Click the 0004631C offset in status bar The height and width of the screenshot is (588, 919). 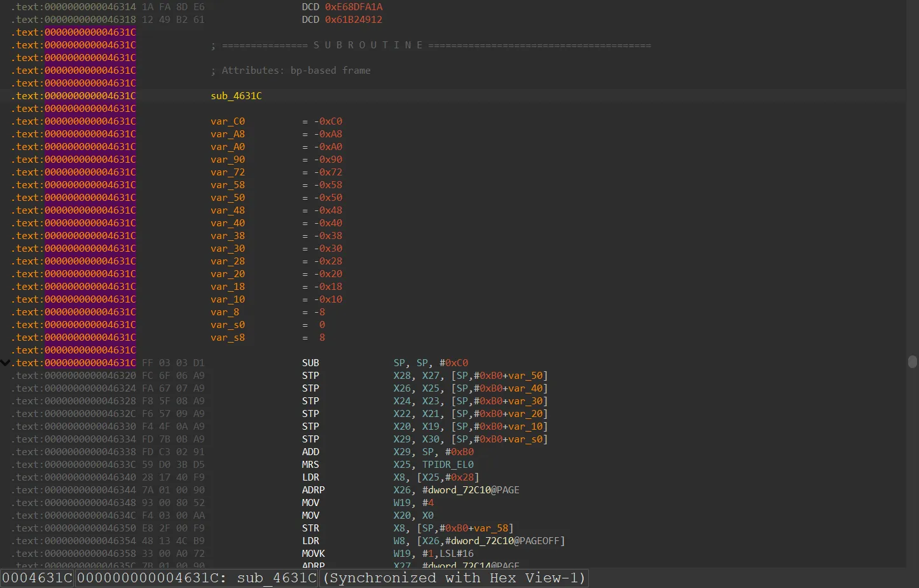pyautogui.click(x=37, y=578)
